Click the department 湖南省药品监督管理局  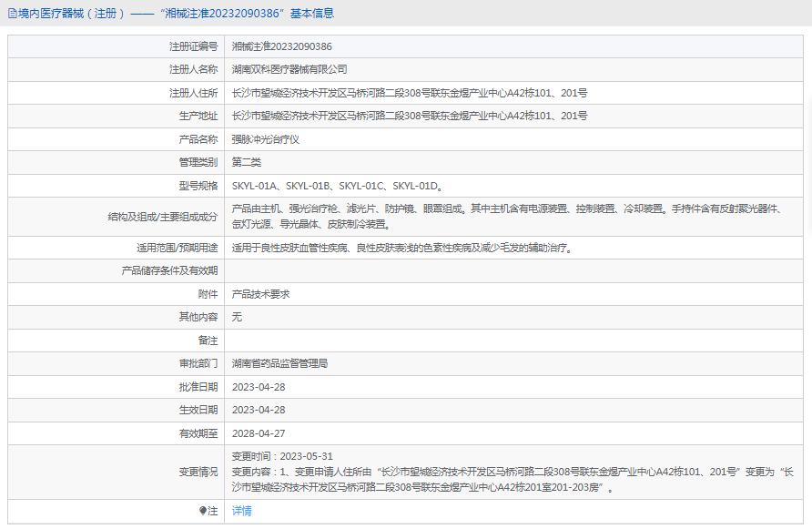[x=279, y=363]
